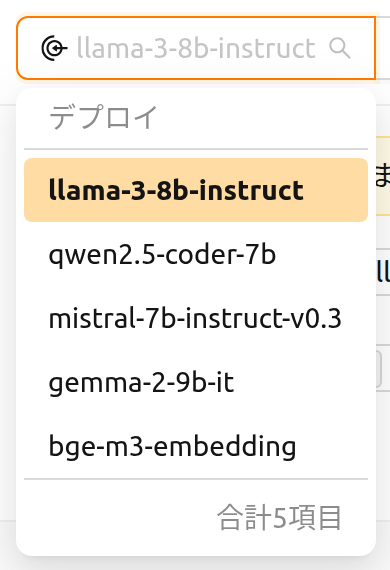This screenshot has height=570, width=390.
Task: Click the デプロイ group header
Action: (x=103, y=117)
